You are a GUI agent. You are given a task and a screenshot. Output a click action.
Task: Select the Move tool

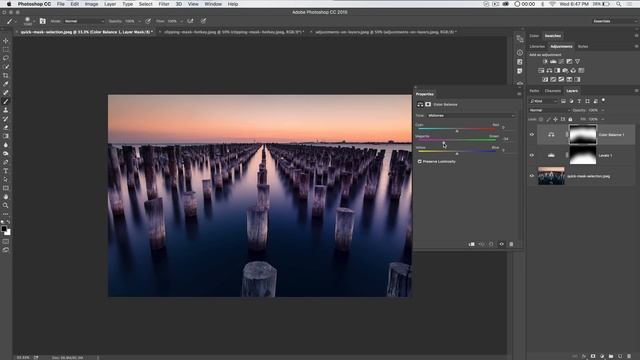(6, 41)
